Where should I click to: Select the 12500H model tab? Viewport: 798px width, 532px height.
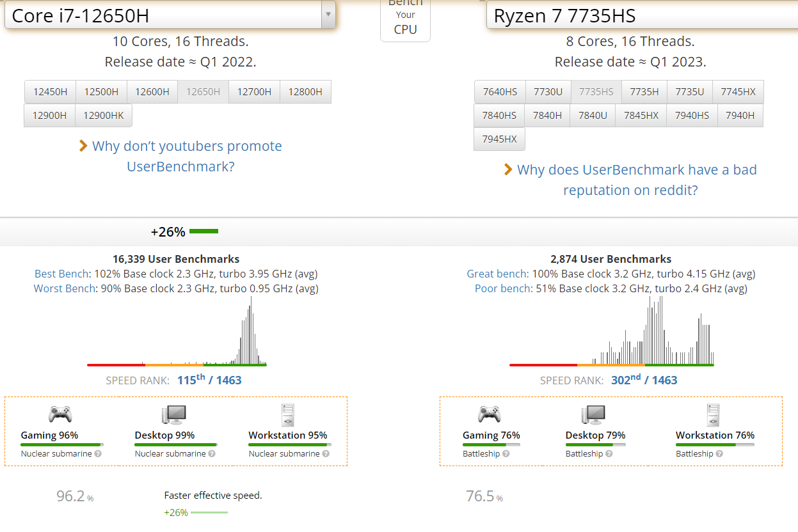[x=101, y=91]
